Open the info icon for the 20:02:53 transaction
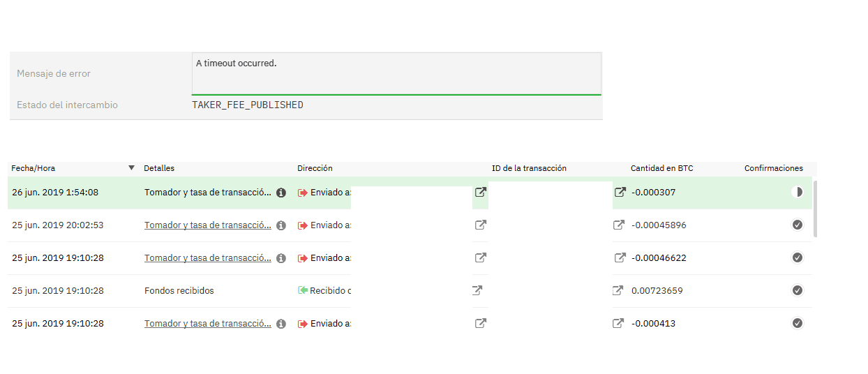This screenshot has width=868, height=374. 281,225
